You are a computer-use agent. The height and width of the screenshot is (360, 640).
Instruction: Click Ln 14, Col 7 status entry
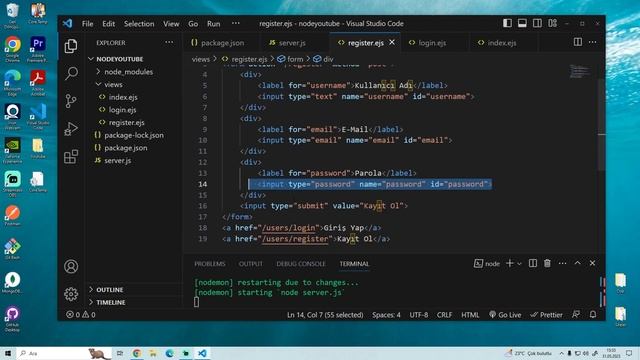pyautogui.click(x=325, y=315)
